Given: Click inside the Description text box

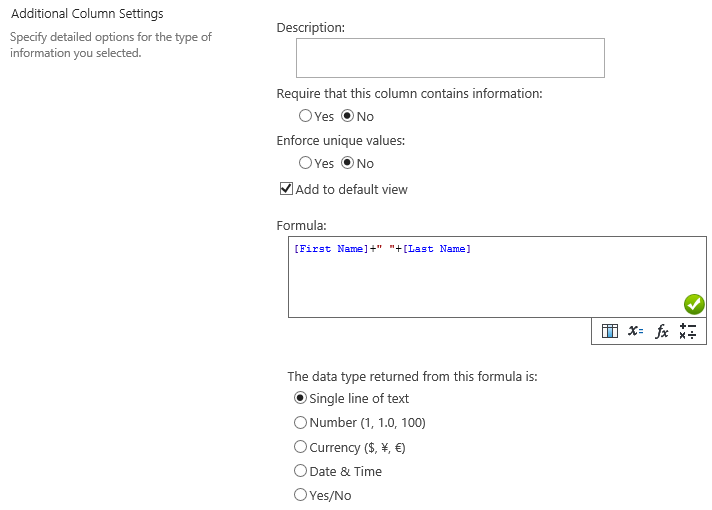Looking at the screenshot, I should [450, 58].
